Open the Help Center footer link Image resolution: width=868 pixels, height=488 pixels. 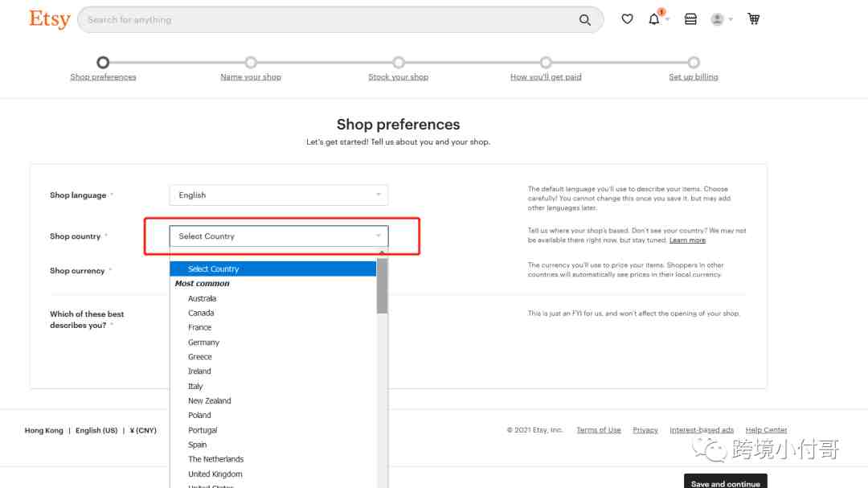click(x=766, y=430)
